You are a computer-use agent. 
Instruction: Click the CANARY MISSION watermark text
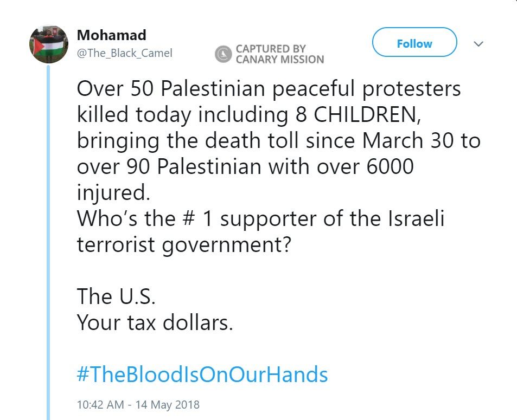click(x=279, y=60)
